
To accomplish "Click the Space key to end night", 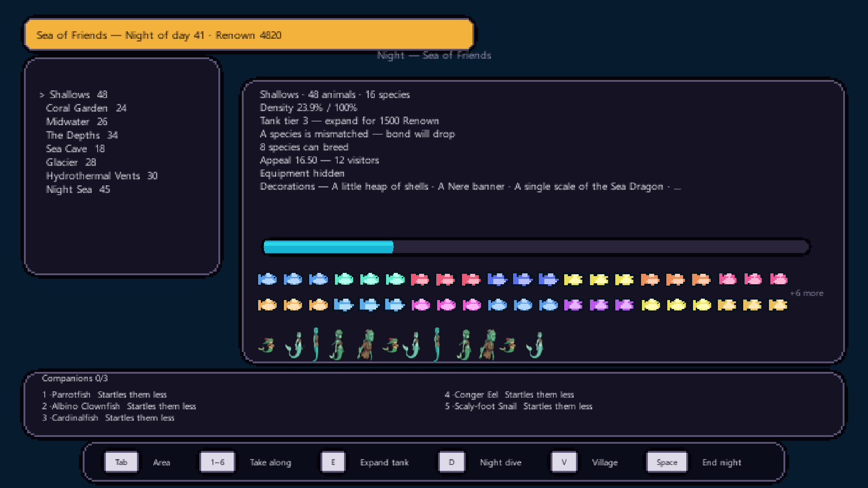I will (667, 462).
